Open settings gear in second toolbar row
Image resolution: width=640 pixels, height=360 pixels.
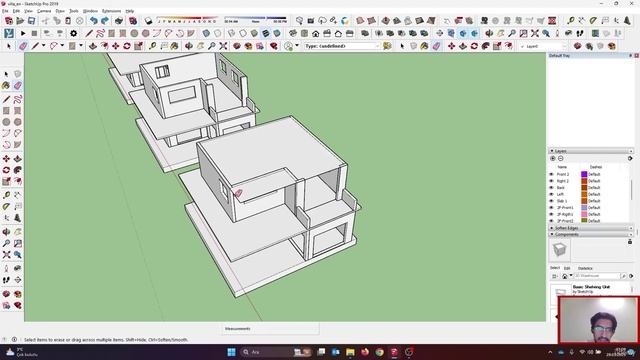pyautogui.click(x=73, y=33)
